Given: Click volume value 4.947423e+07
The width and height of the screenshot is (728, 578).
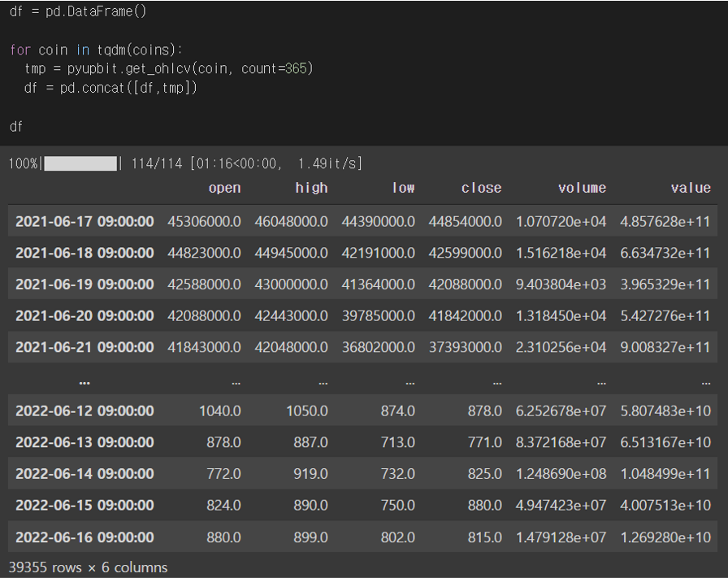Looking at the screenshot, I should (x=561, y=506).
